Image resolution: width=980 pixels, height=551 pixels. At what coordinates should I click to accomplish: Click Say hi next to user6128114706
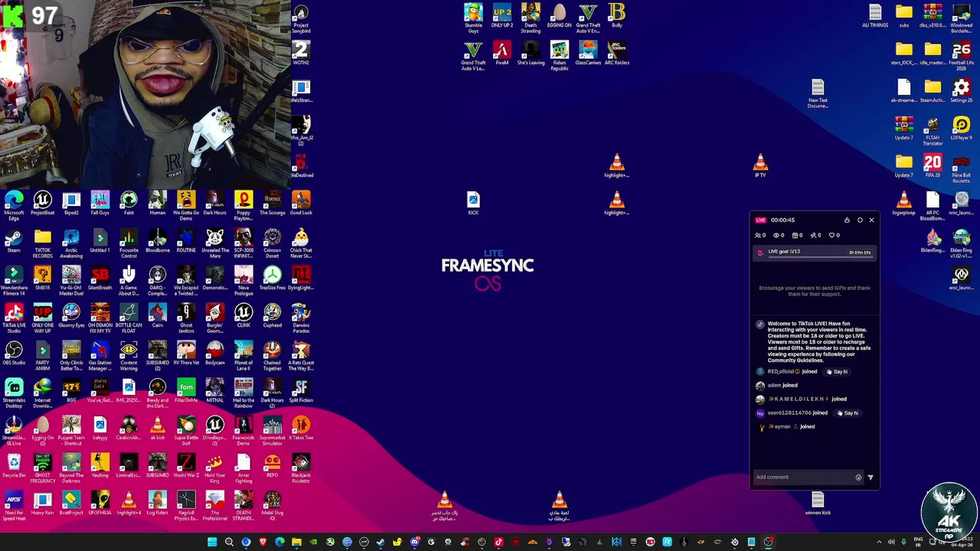tap(848, 413)
